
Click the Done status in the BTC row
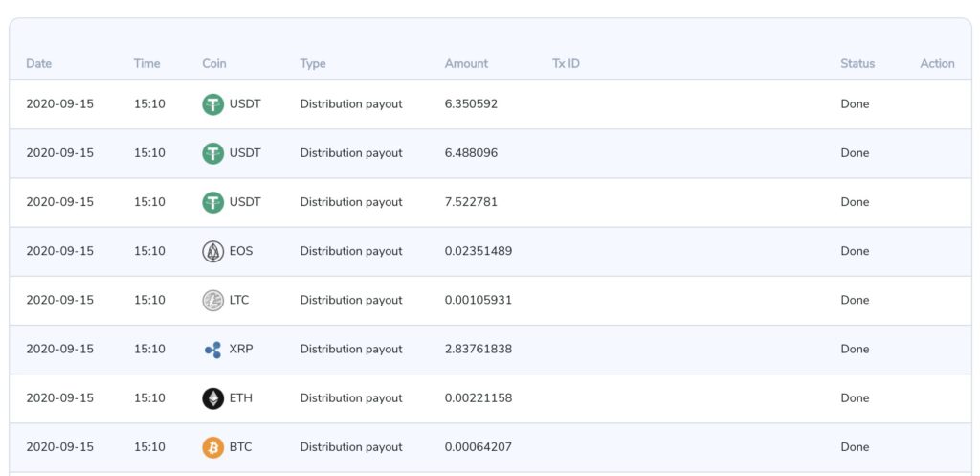pos(855,447)
